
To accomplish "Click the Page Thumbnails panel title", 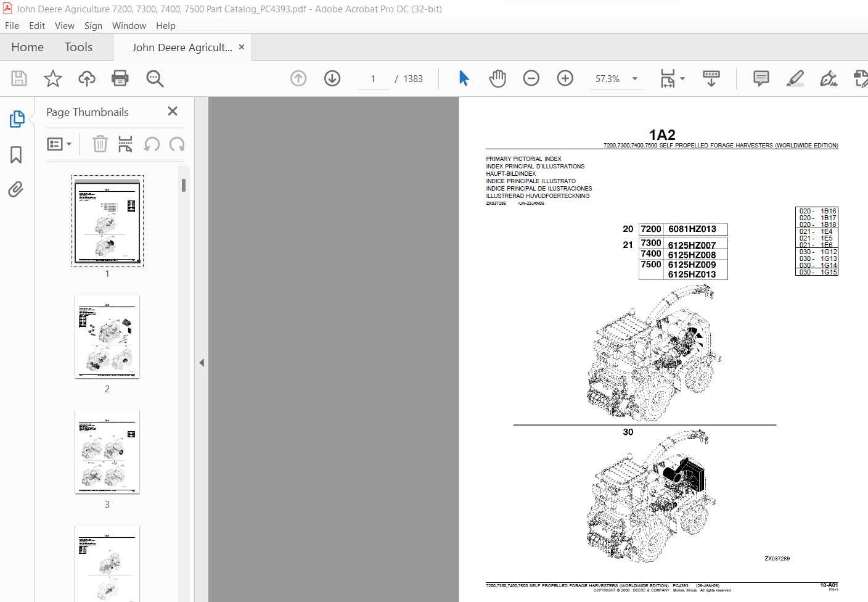I will [88, 112].
